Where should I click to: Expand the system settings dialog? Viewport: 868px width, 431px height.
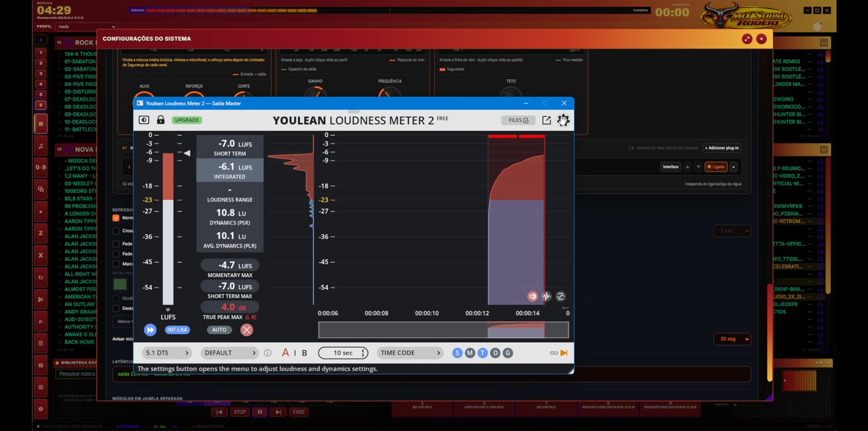pos(747,39)
